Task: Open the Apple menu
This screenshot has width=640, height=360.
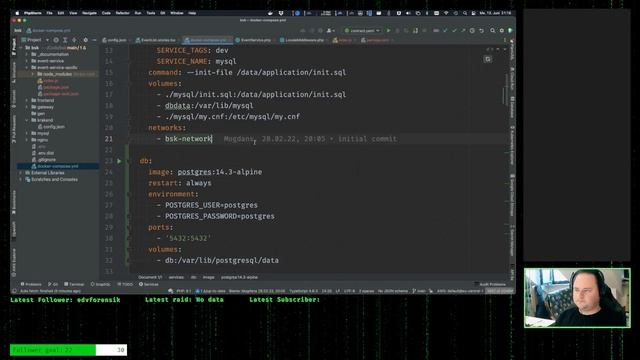Action: pyautogui.click(x=17, y=13)
